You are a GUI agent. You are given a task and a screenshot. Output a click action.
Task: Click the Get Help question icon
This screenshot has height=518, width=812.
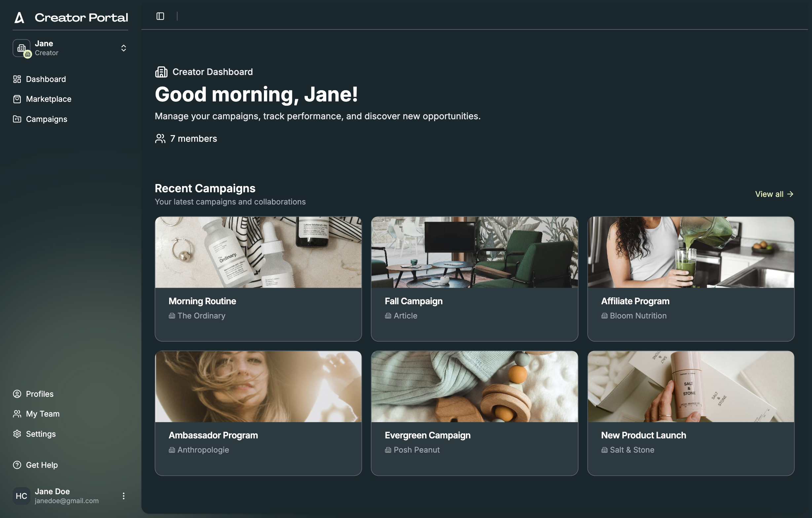17,465
